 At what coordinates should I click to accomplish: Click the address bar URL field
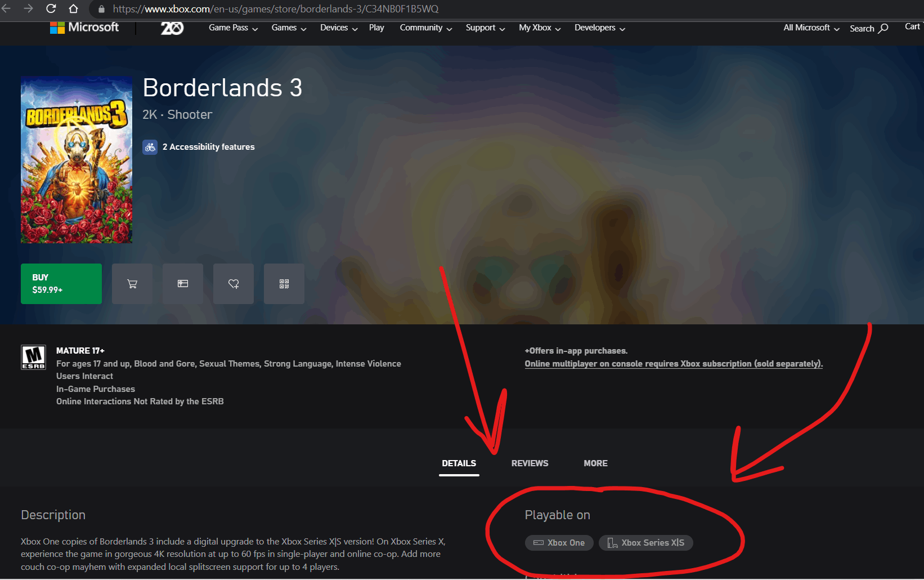[x=506, y=9]
